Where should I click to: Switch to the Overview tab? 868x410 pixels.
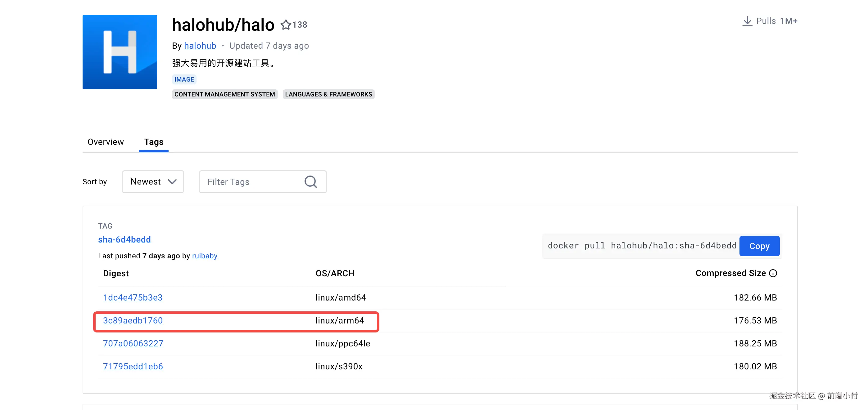(x=106, y=142)
